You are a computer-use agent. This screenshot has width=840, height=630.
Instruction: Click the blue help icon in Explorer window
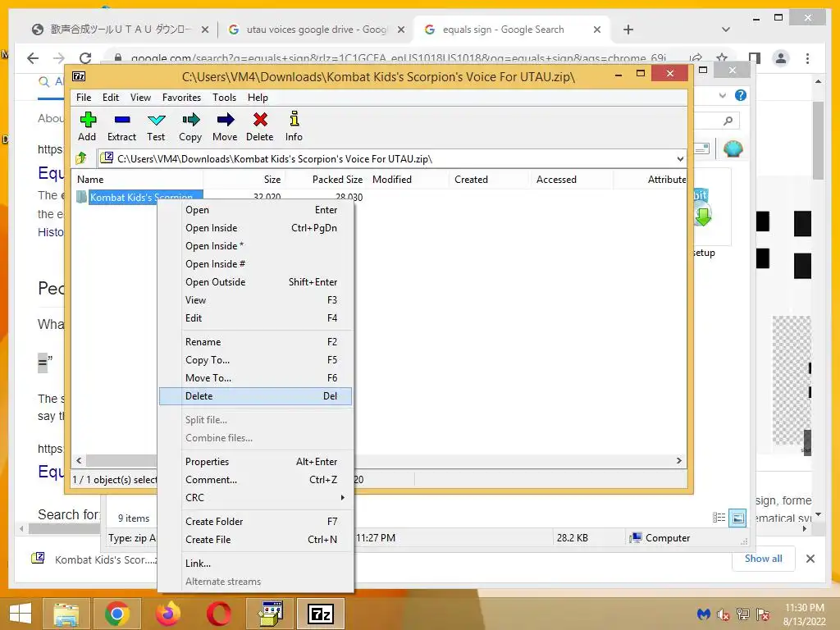pos(741,95)
